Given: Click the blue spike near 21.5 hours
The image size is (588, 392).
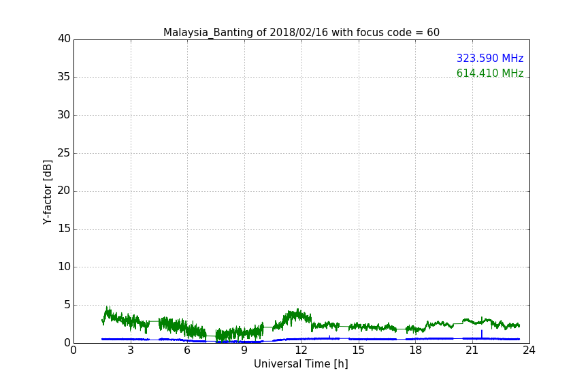Looking at the screenshot, I should (x=482, y=333).
